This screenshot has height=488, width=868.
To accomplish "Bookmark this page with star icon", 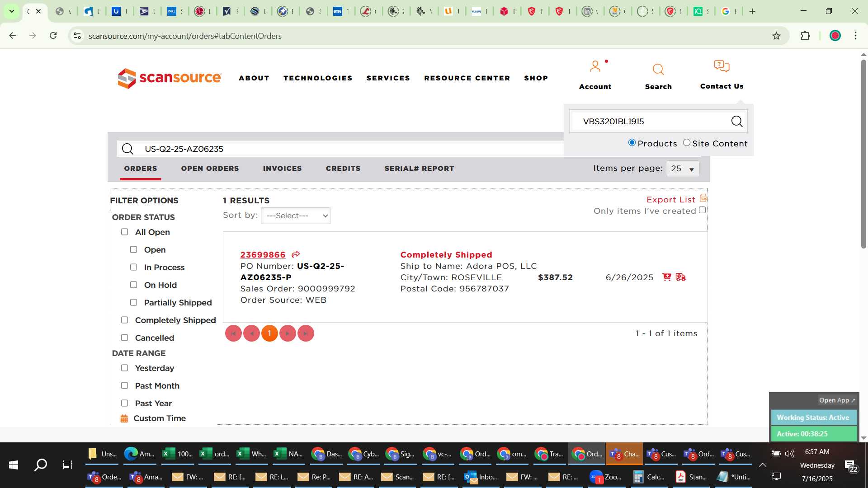I will click(x=776, y=36).
